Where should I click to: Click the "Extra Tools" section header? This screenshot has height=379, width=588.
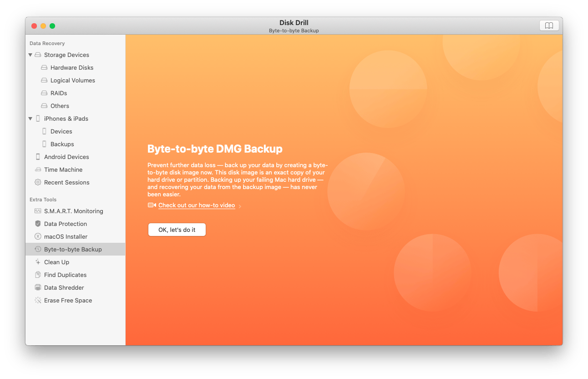[x=43, y=200]
